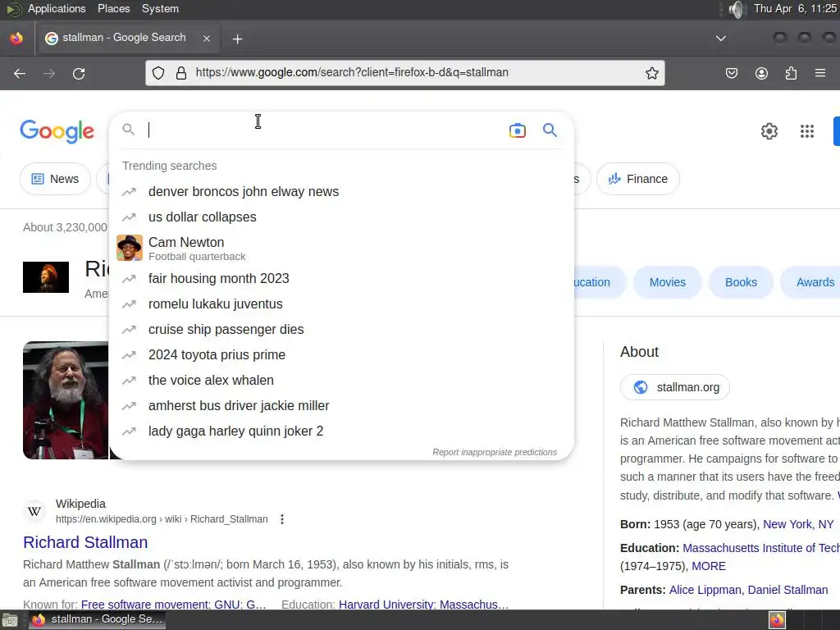Choose suggestion cruise ship passenger dies

click(341, 330)
